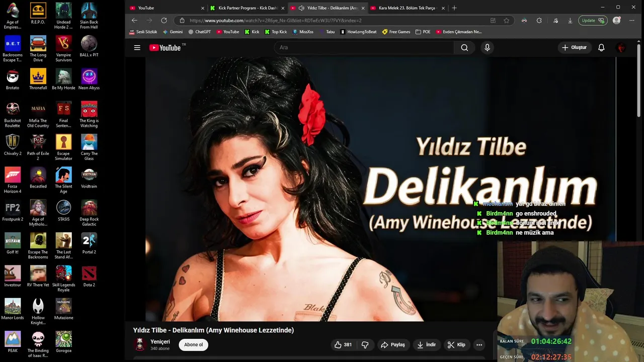
Task: Open browser extensions puzzle icon
Action: pyautogui.click(x=539, y=21)
